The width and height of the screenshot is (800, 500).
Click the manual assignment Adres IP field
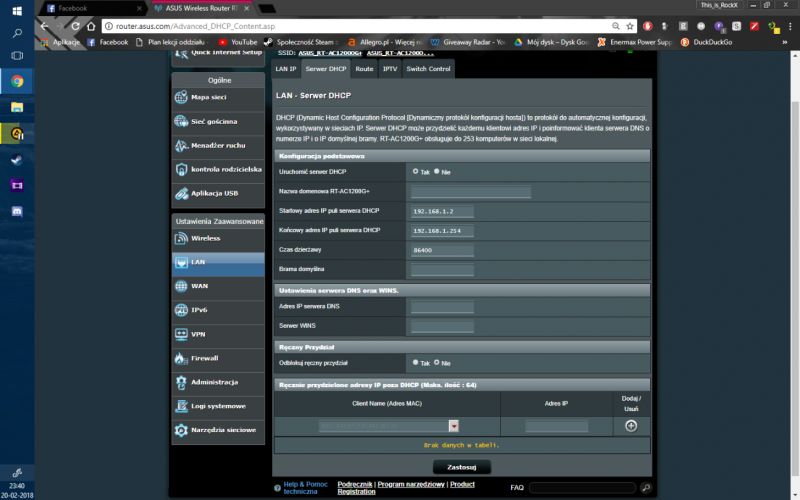click(556, 426)
